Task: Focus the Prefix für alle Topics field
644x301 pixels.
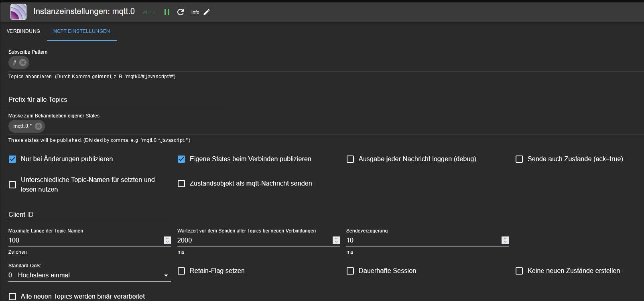Action: click(117, 100)
